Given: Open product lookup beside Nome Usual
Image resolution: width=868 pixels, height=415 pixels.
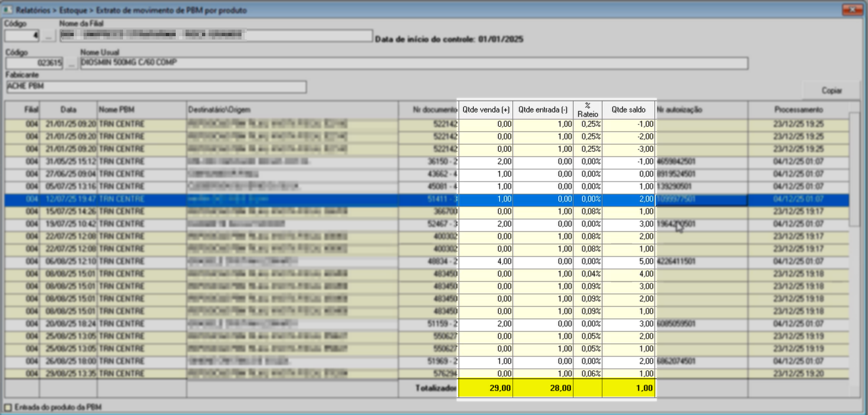Looking at the screenshot, I should (x=70, y=63).
